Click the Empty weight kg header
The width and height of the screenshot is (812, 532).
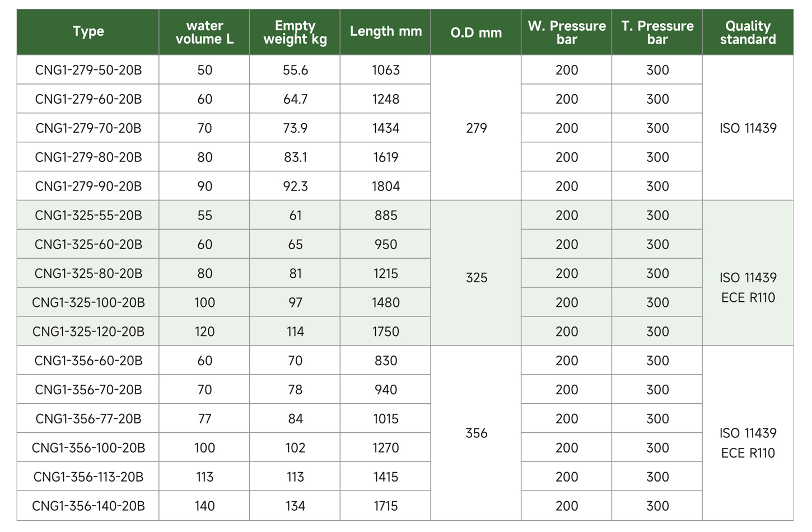point(295,32)
